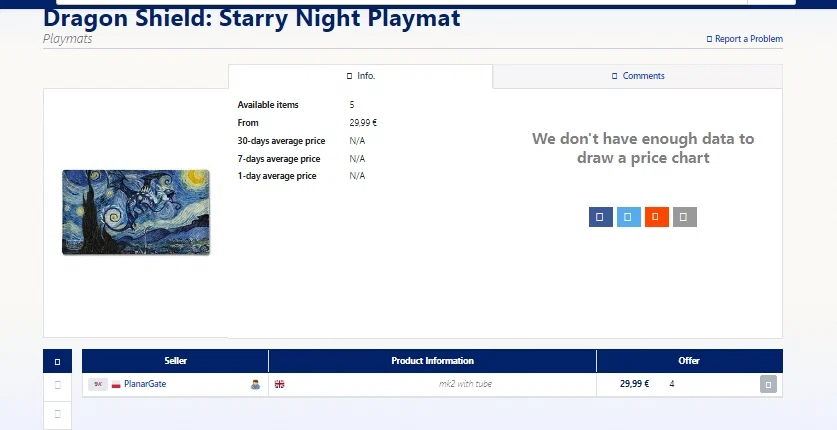Click the SK badge next to PlanarGate
Image resolution: width=837 pixels, height=430 pixels.
tap(98, 384)
